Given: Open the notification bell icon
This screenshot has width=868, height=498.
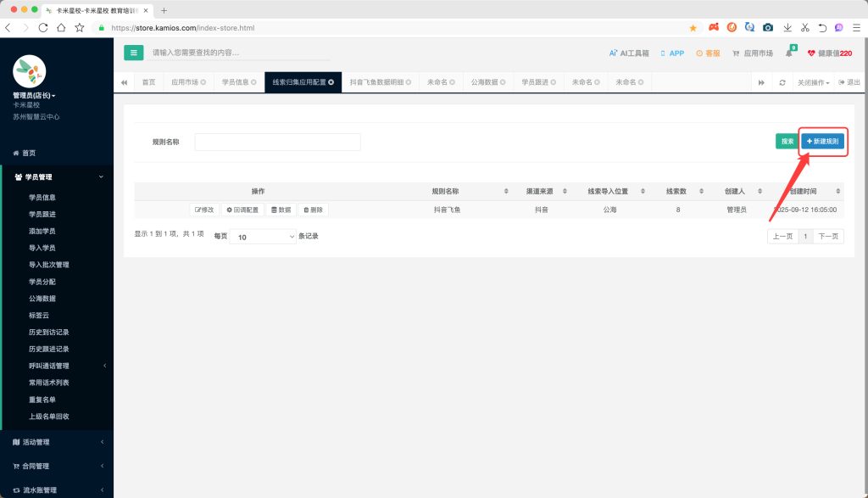Looking at the screenshot, I should [x=789, y=53].
